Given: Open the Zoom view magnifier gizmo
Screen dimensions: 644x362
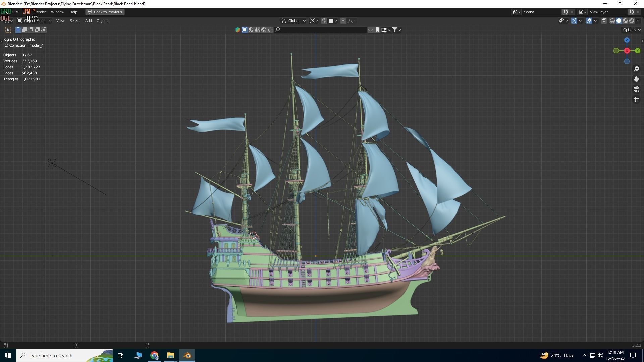Looking at the screenshot, I should click(636, 69).
